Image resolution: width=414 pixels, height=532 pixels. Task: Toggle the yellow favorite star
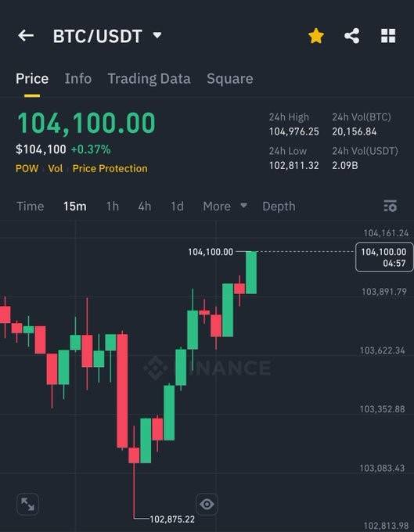pos(316,36)
